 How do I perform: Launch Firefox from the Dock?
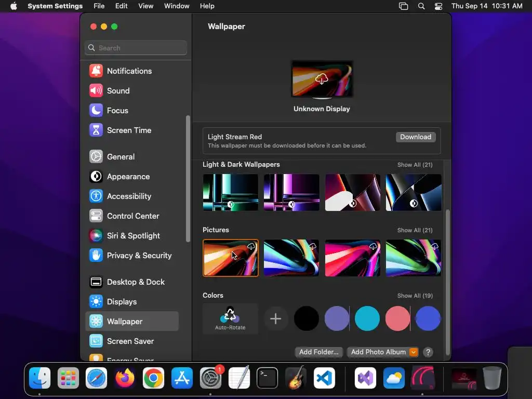click(x=125, y=378)
